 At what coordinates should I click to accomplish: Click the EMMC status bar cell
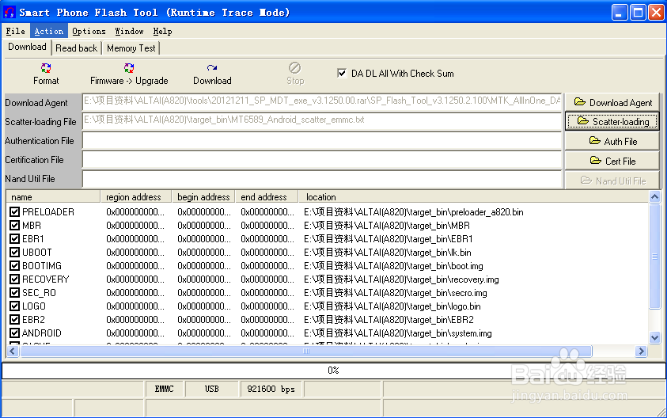point(164,389)
